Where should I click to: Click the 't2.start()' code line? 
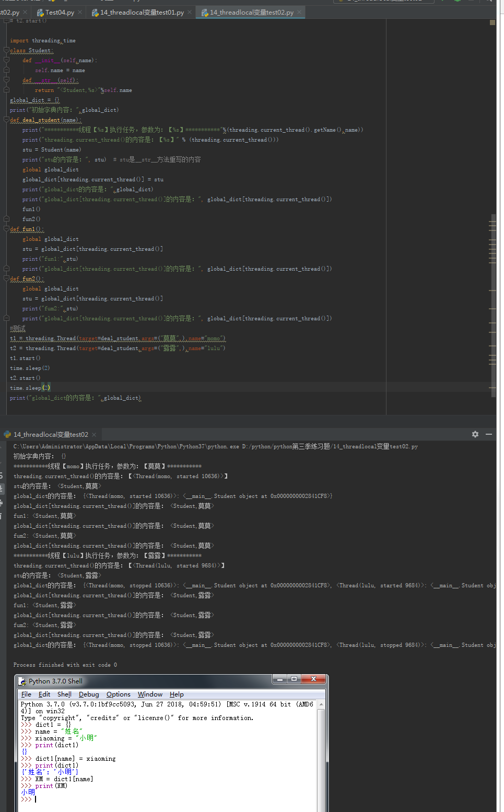point(25,378)
